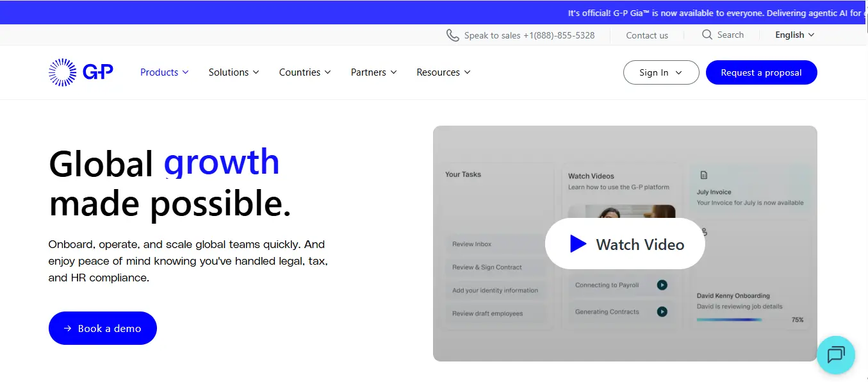Screen dimensions: 868x382
Task: Click the David Kenny Onboarding text
Action: [x=733, y=295]
